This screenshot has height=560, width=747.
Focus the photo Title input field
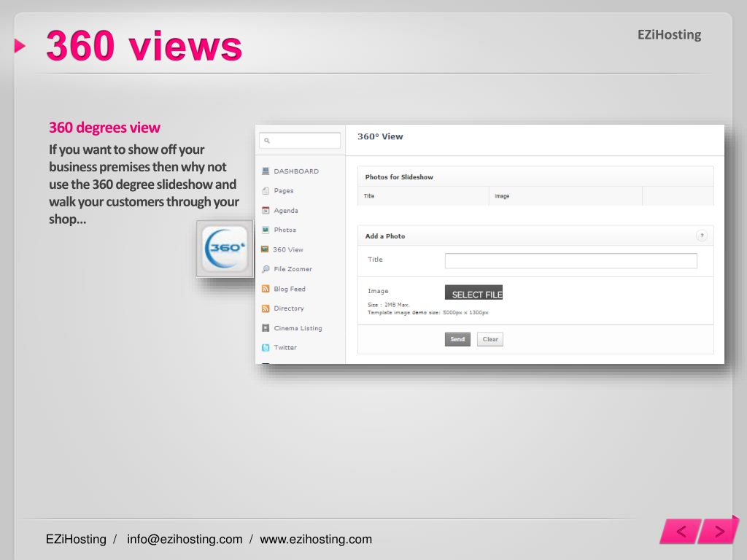pos(570,260)
